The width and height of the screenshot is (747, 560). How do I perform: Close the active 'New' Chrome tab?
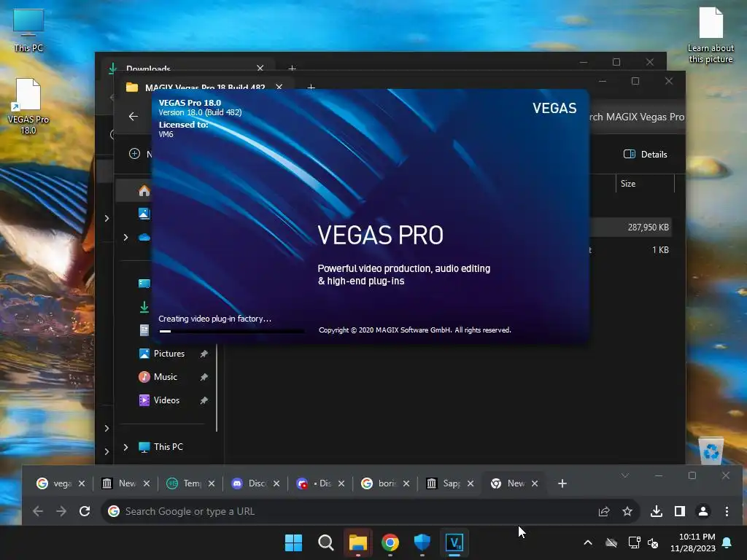(x=535, y=483)
